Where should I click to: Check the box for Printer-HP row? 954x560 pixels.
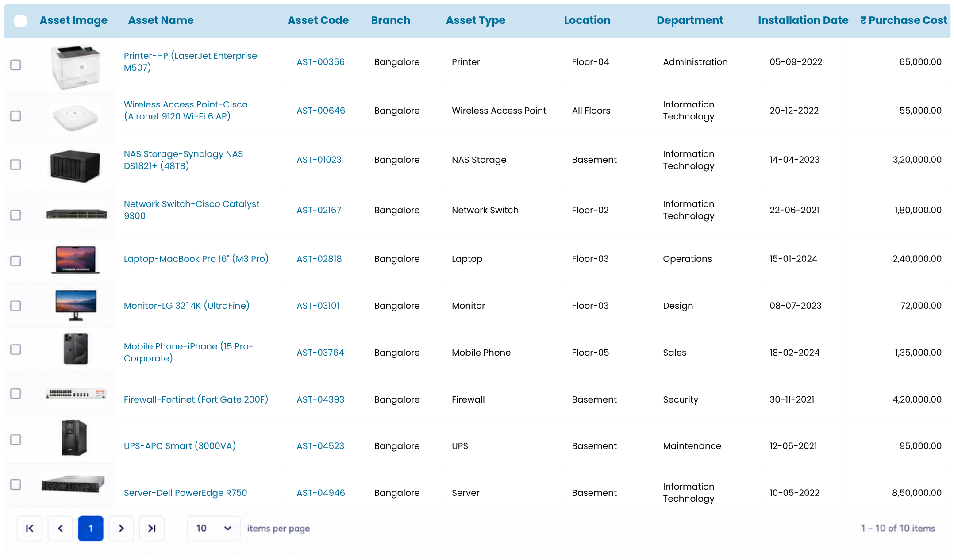pyautogui.click(x=15, y=65)
